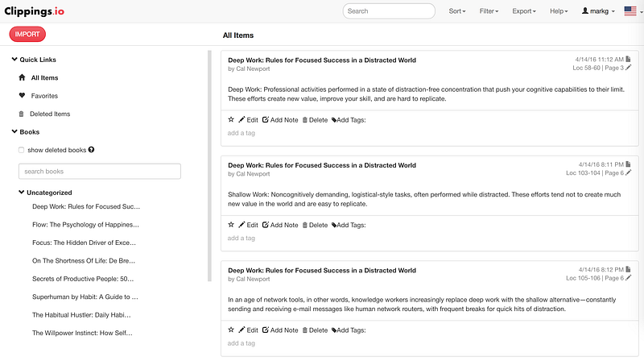Favorite the 8:12 PM clipping with star

click(x=231, y=330)
